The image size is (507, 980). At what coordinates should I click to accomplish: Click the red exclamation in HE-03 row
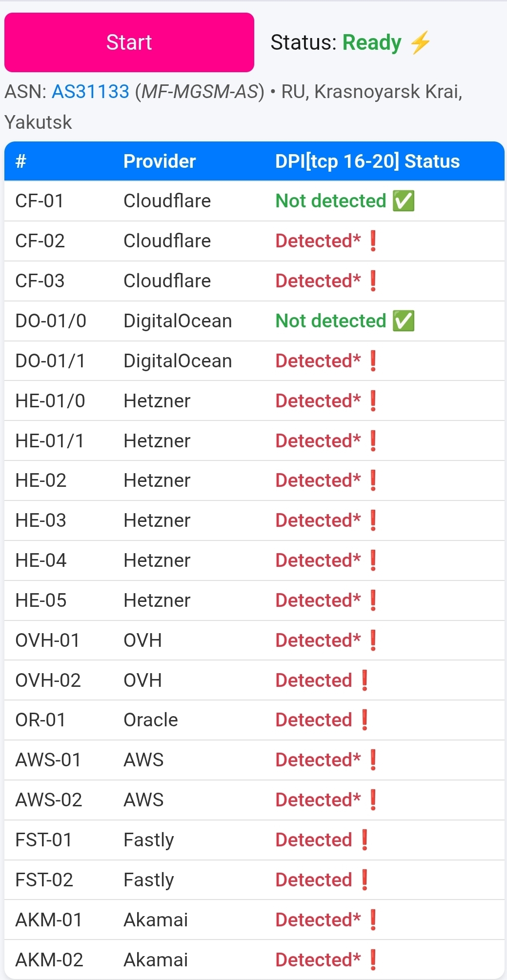[373, 520]
